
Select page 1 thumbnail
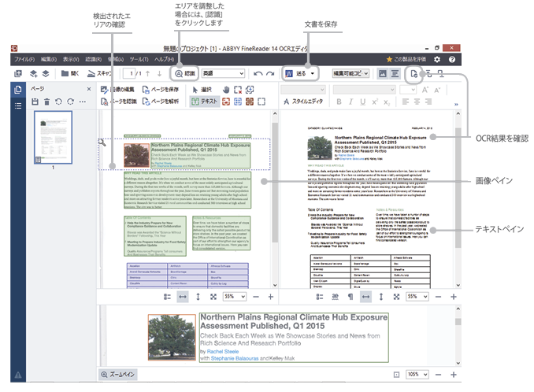[52, 138]
